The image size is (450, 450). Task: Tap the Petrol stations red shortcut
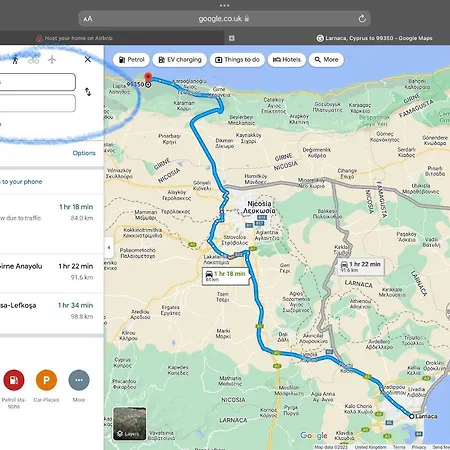(x=14, y=380)
